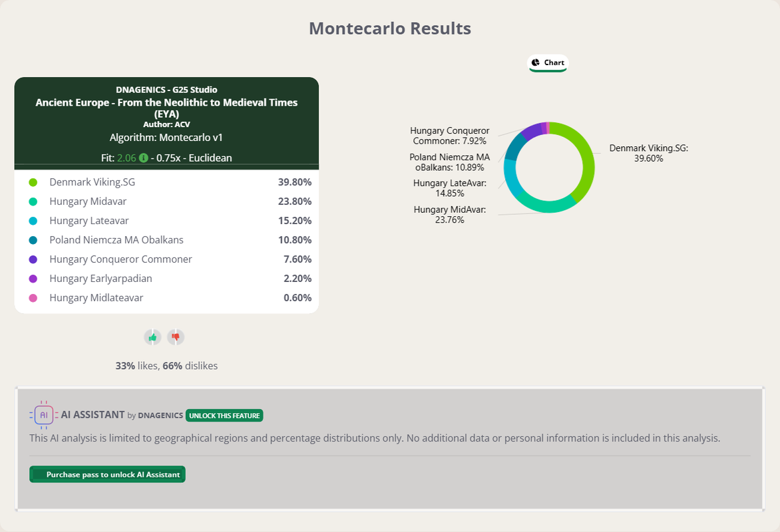
Task: Click the Hungary Earlyarpadian purple dot
Action: (x=33, y=279)
